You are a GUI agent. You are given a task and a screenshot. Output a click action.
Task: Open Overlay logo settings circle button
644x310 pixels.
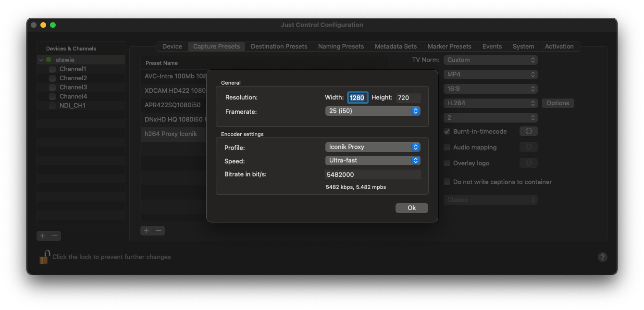pos(529,162)
